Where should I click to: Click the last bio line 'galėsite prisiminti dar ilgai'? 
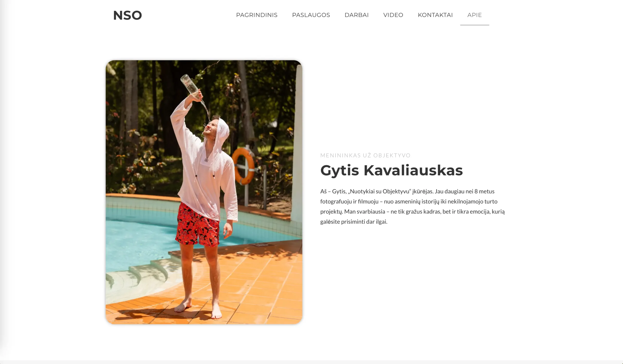tap(354, 222)
